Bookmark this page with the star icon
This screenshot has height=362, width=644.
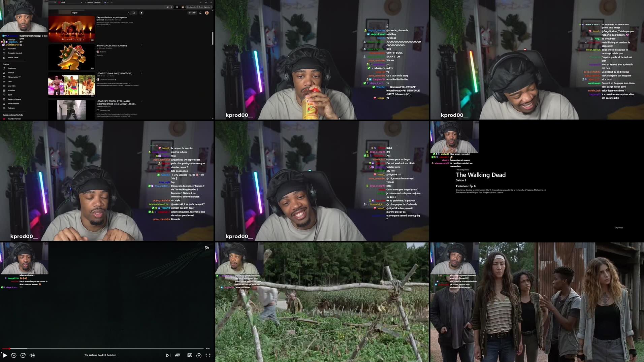point(171,7)
